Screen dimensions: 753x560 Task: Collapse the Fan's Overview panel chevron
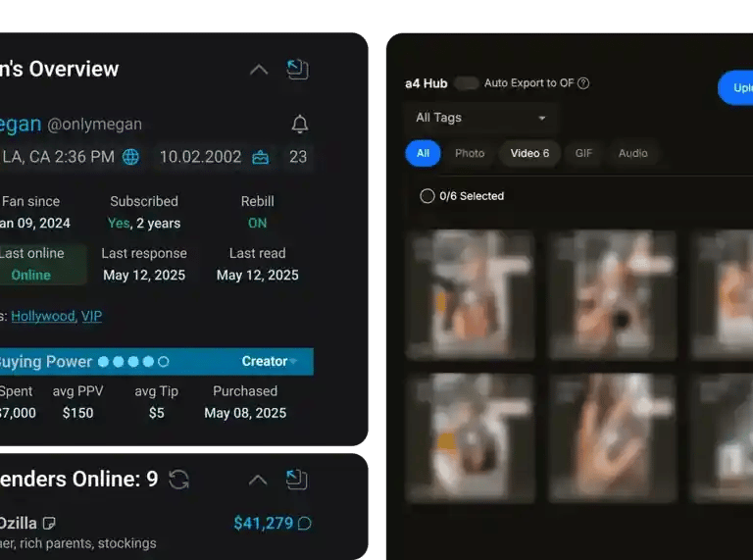click(259, 70)
